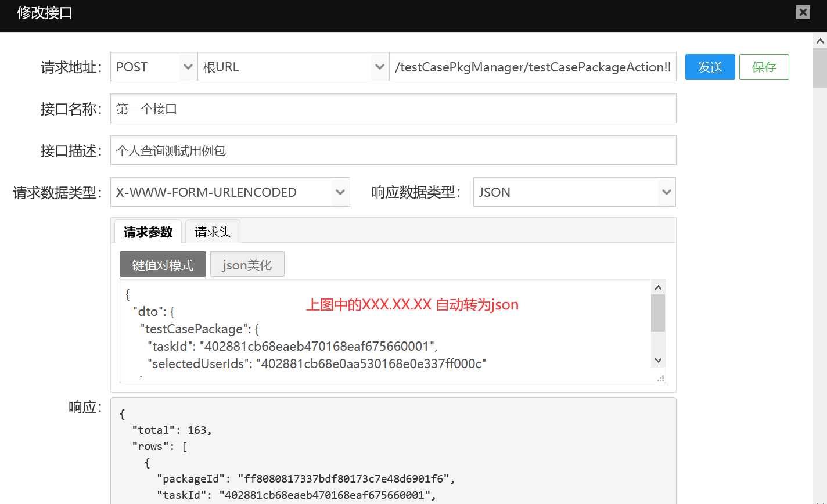Click the dialog's scroll up arrow

820,41
